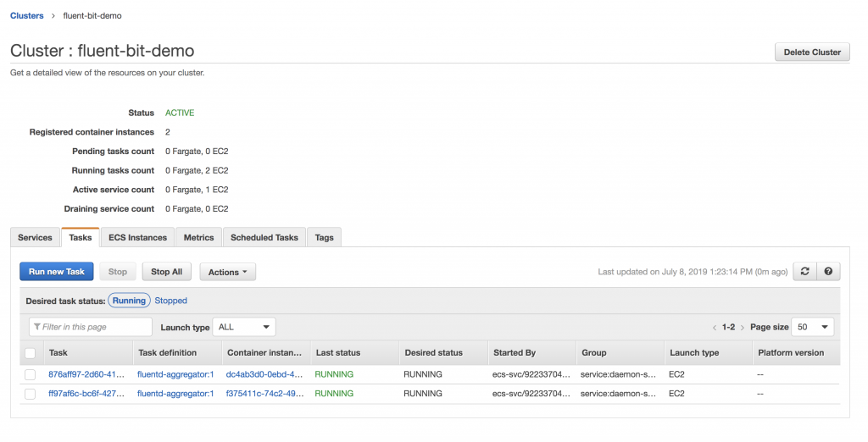The width and height of the screenshot is (868, 442).
Task: Open the Clusters breadcrumb link
Action: click(x=26, y=15)
